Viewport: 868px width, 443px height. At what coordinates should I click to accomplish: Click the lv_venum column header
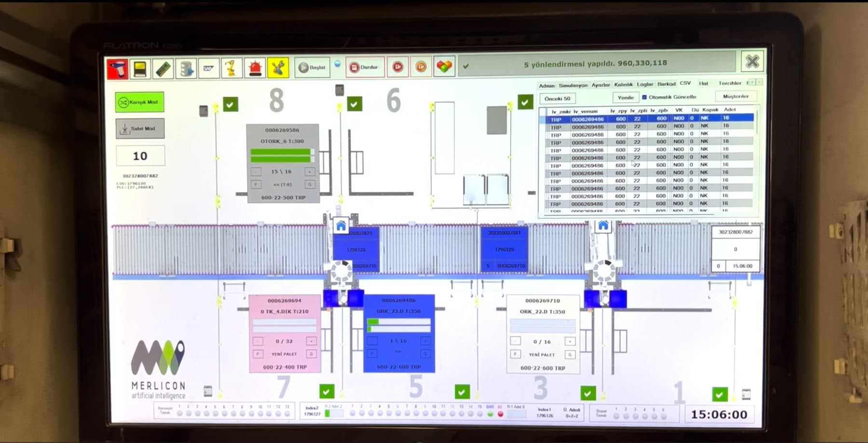point(586,111)
